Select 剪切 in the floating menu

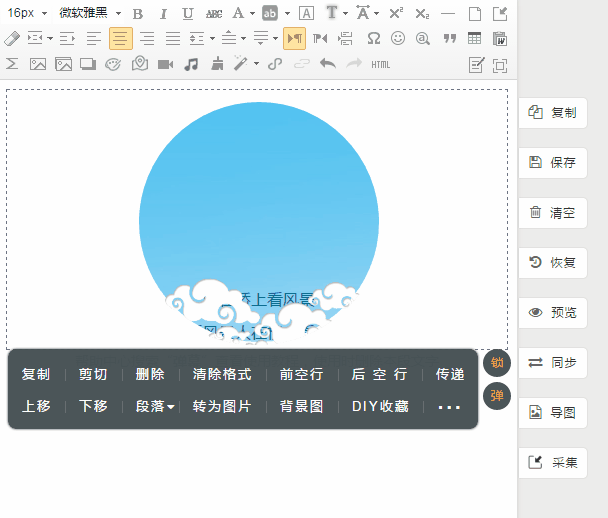93,374
